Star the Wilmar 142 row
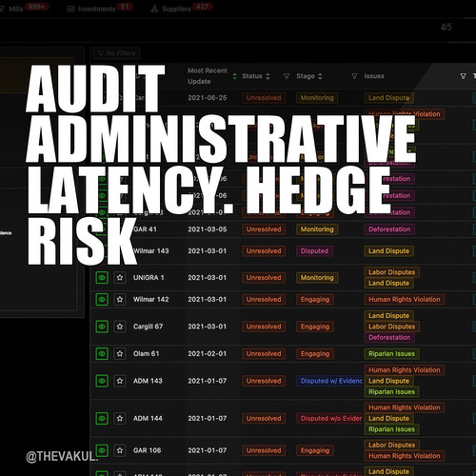The image size is (476, 476). 120,299
